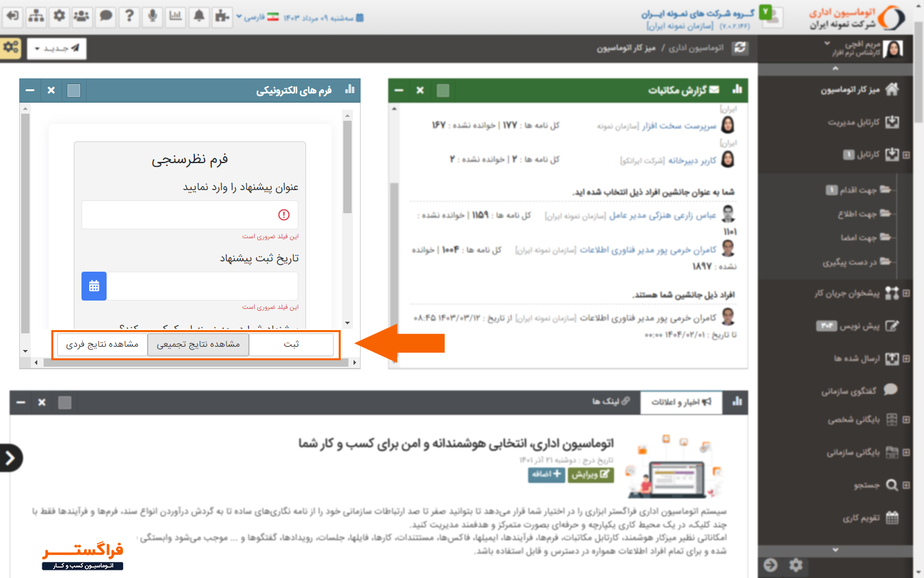
Task: Click the yellow gear icon beside جدید button
Action: point(10,48)
